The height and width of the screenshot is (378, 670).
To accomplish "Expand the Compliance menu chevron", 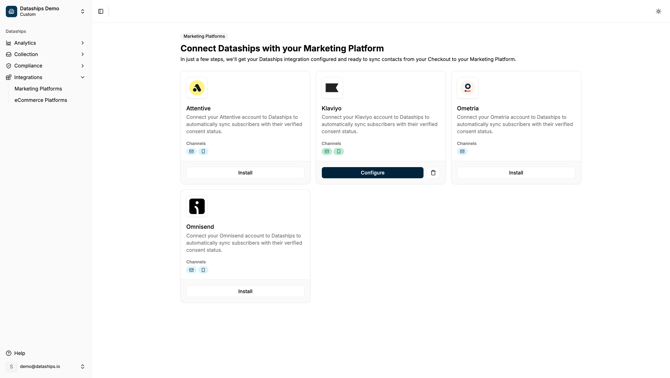I will pyautogui.click(x=82, y=66).
